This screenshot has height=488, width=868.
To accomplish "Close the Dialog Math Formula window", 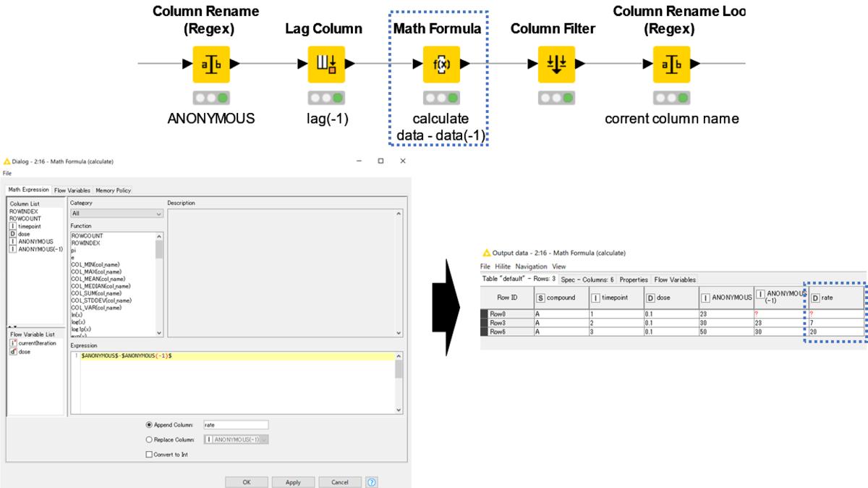I will pyautogui.click(x=402, y=161).
